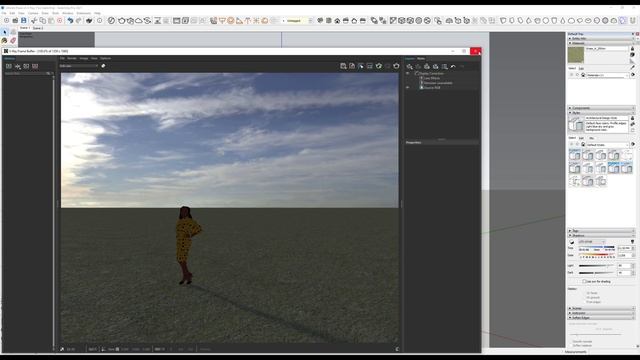Viewport: 640px width, 360px height.
Task: Open the Default Styles dropdown
Action: [x=608, y=144]
